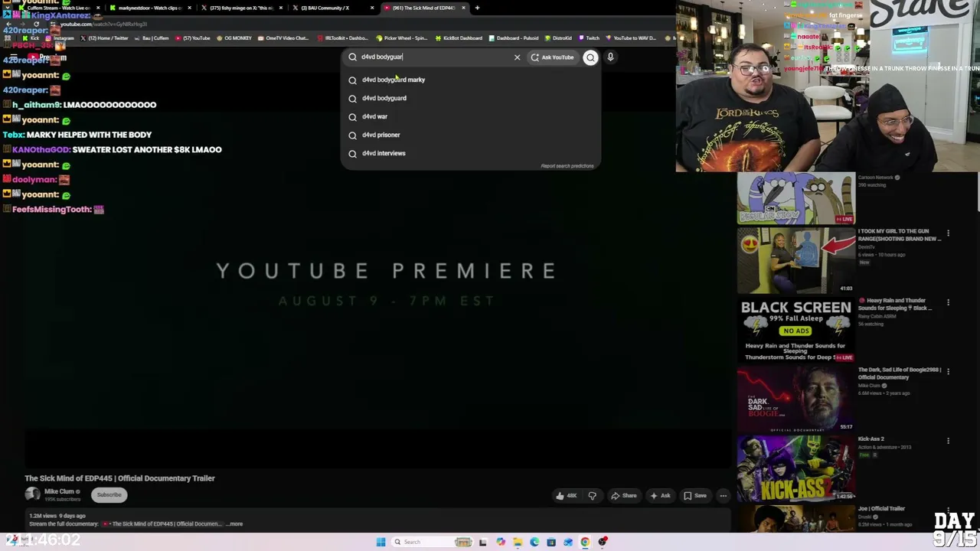Viewport: 980px width, 551px height.
Task: Go back with browser back arrow
Action: [8, 24]
